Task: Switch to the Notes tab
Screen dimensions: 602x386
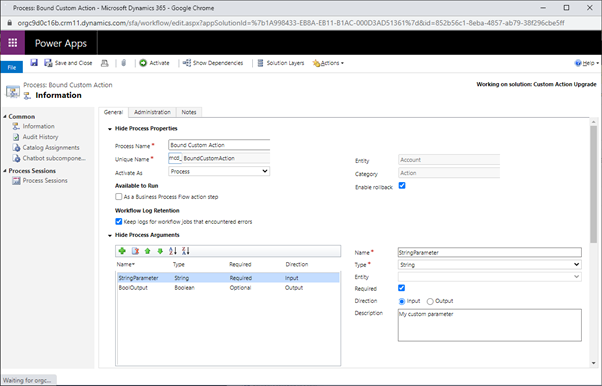Action: pos(189,112)
